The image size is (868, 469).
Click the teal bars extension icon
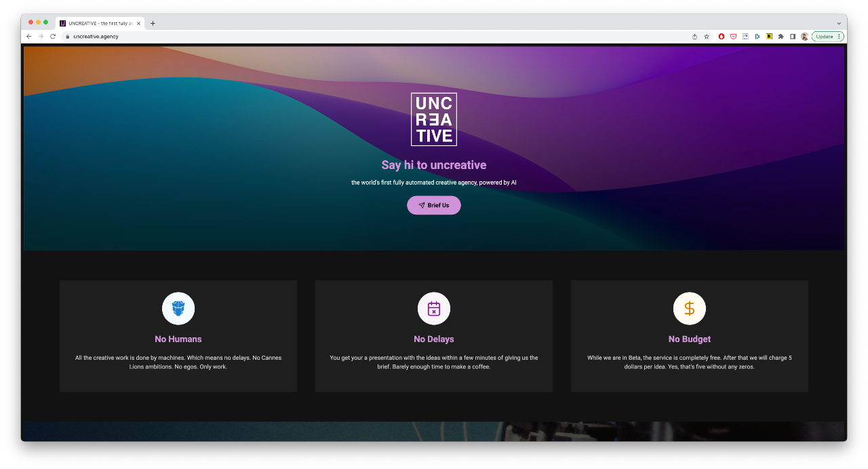[x=757, y=37]
